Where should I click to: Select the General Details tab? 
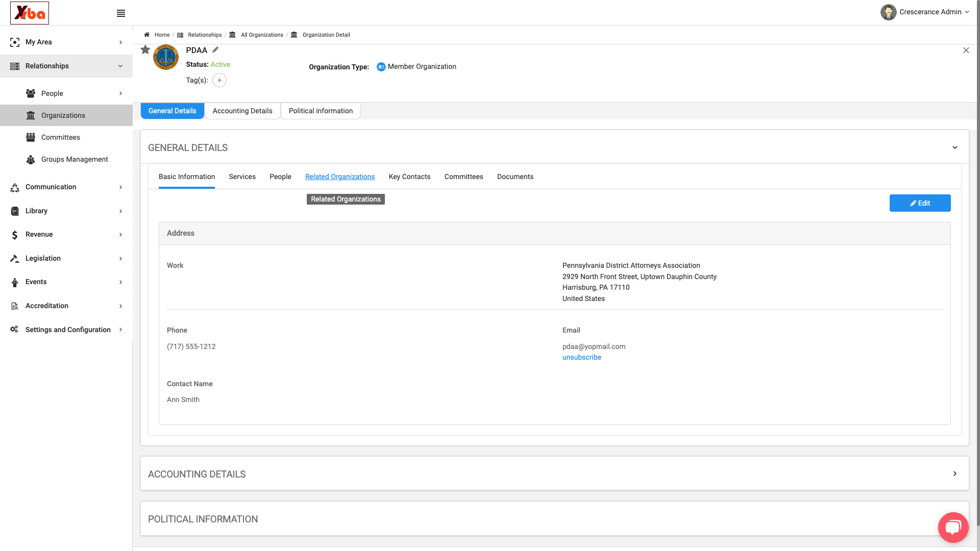click(173, 111)
